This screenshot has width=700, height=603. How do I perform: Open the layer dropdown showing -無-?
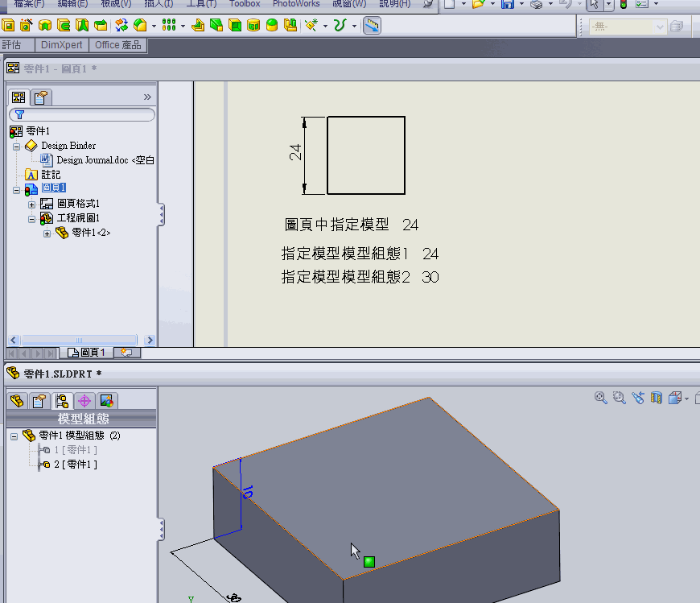[x=628, y=27]
